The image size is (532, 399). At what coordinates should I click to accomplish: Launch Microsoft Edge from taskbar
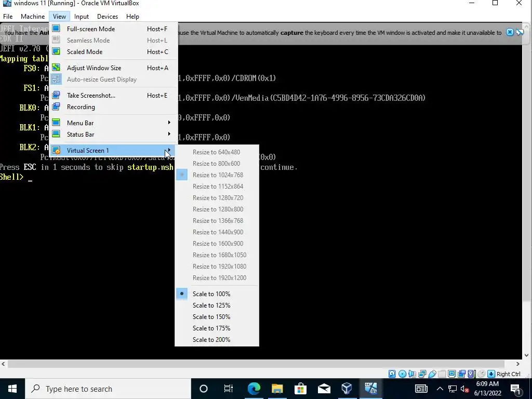[x=254, y=389]
